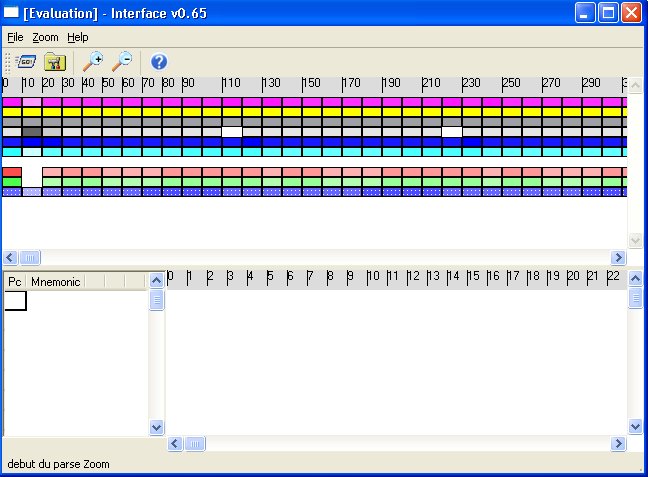Zoom out with the magnifier minus icon
The width and height of the screenshot is (648, 477).
[x=122, y=62]
